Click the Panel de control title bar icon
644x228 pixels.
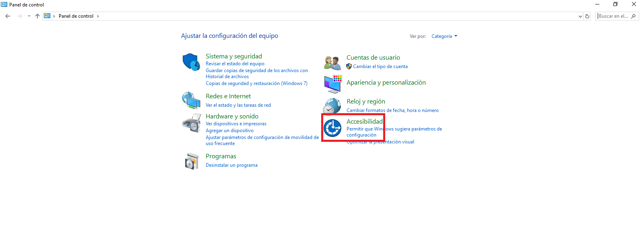[x=4, y=4]
